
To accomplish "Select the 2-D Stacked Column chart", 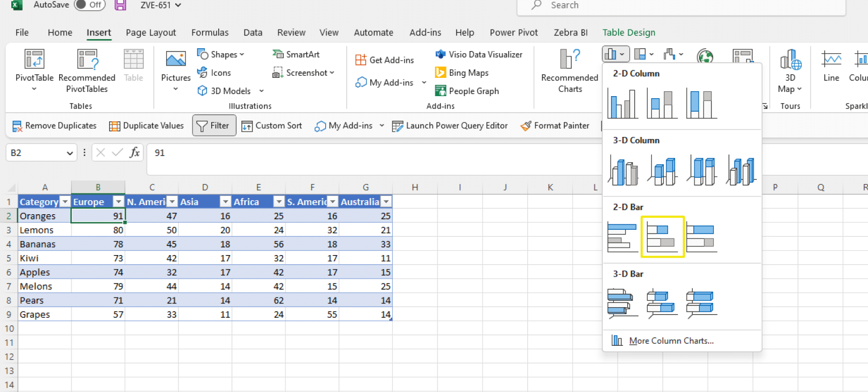I will pyautogui.click(x=662, y=104).
